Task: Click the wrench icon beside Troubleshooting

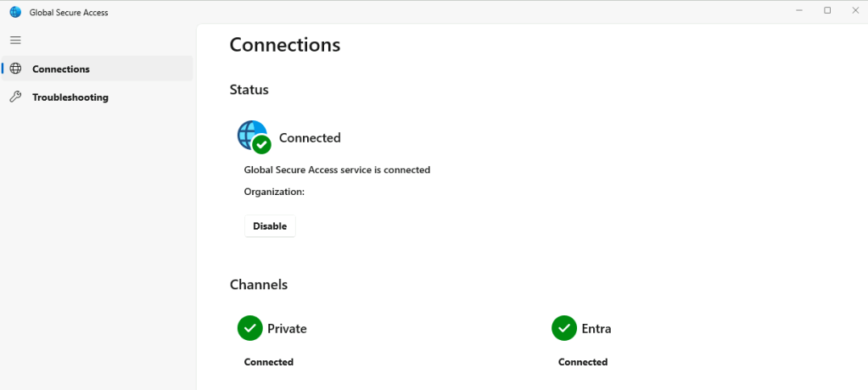Action: click(15, 97)
